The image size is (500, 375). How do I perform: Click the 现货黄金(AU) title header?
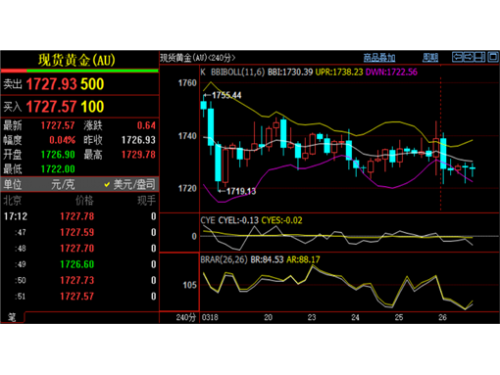(77, 60)
